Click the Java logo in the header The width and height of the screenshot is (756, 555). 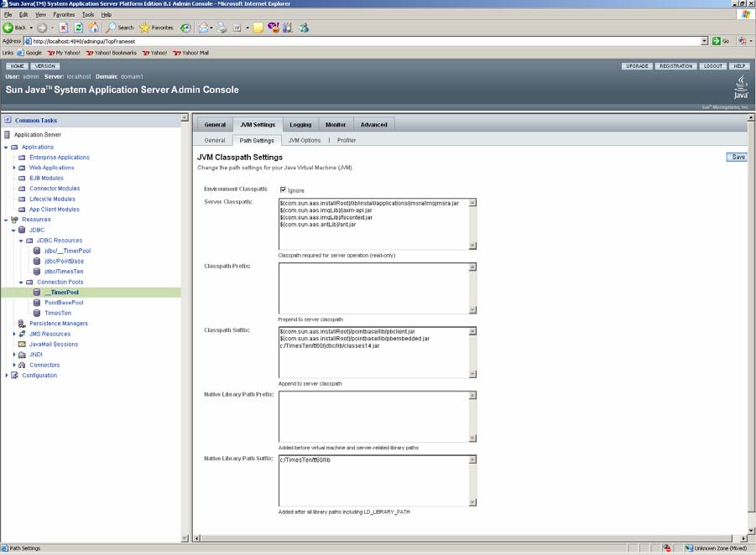coord(741,87)
